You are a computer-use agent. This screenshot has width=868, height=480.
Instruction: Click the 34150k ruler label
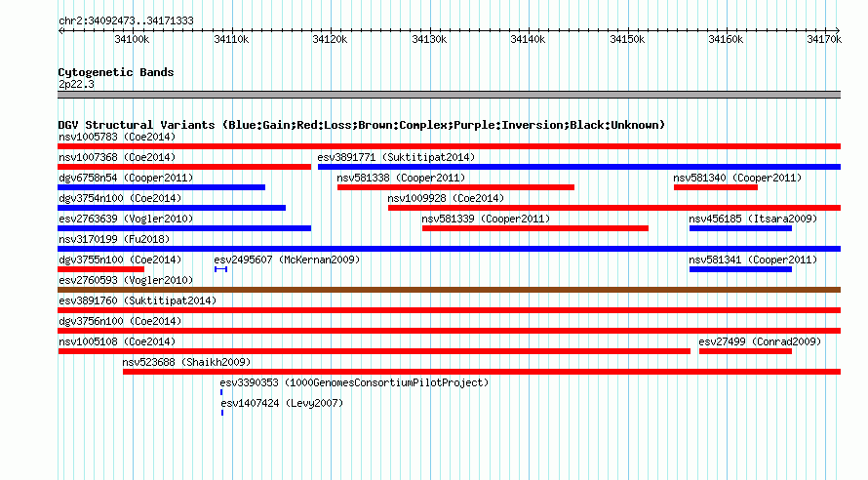pos(627,39)
